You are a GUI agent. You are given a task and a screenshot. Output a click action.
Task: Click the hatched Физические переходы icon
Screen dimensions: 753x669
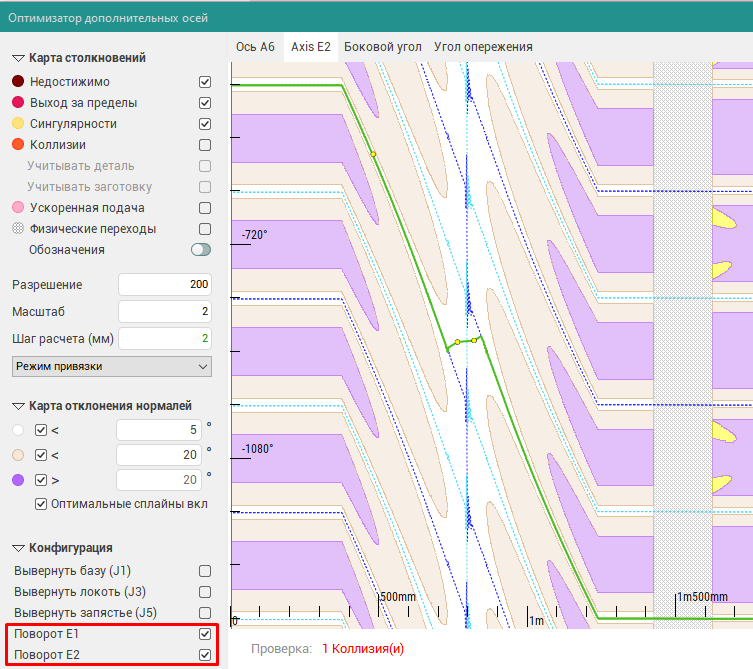pos(18,229)
